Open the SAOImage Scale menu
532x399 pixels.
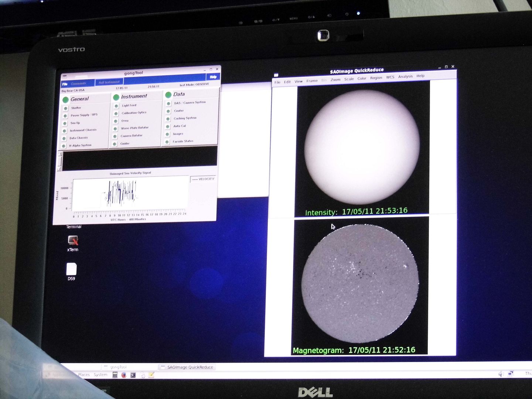click(349, 79)
